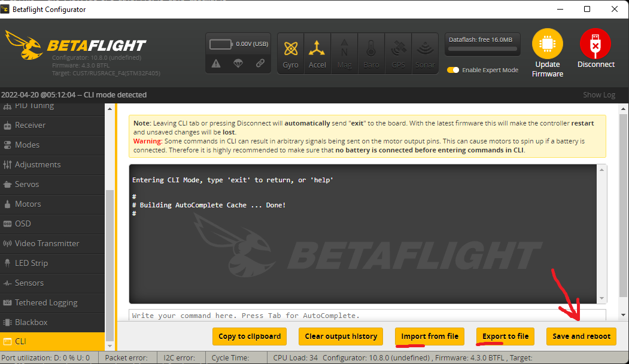Click the I2C error status entry
Screen dimensions: 629x364
[179, 358]
